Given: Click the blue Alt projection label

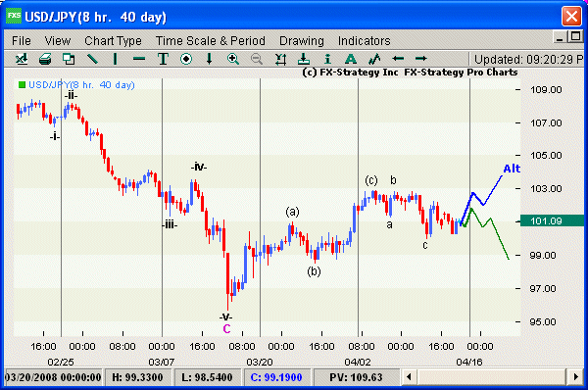Looking at the screenshot, I should [512, 169].
